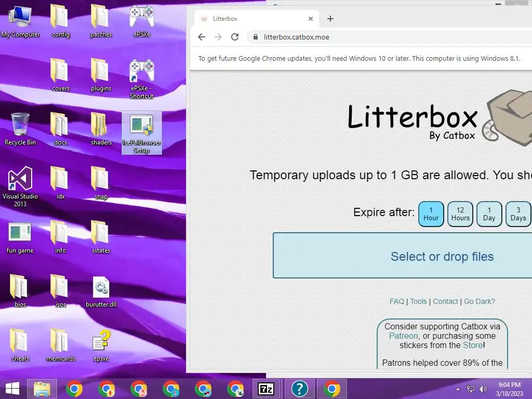Viewport: 532px width, 399px height.
Task: Open the network icon in system tray
Action: pyautogui.click(x=471, y=389)
